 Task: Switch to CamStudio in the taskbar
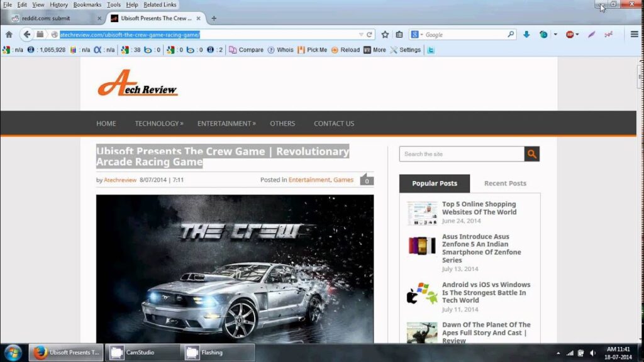[x=142, y=353]
